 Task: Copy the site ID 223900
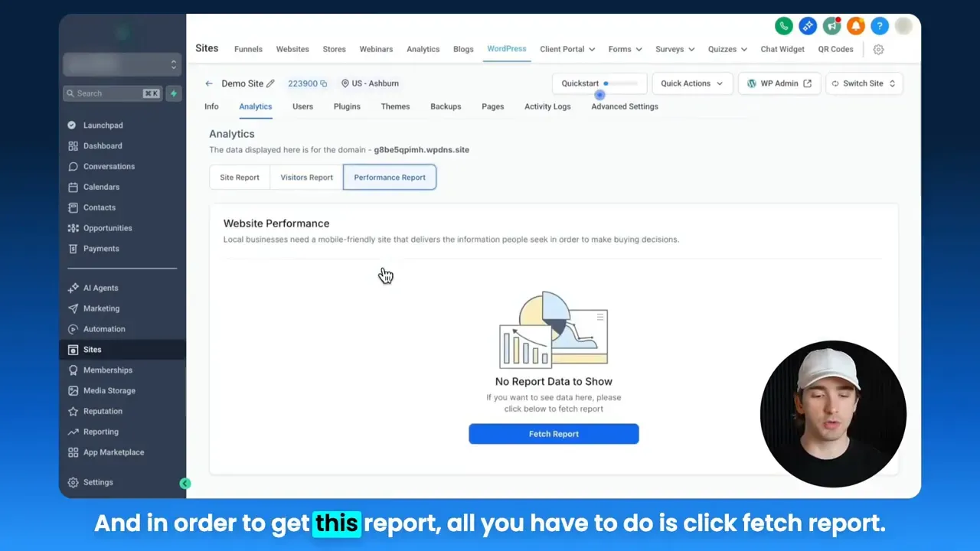click(x=325, y=83)
